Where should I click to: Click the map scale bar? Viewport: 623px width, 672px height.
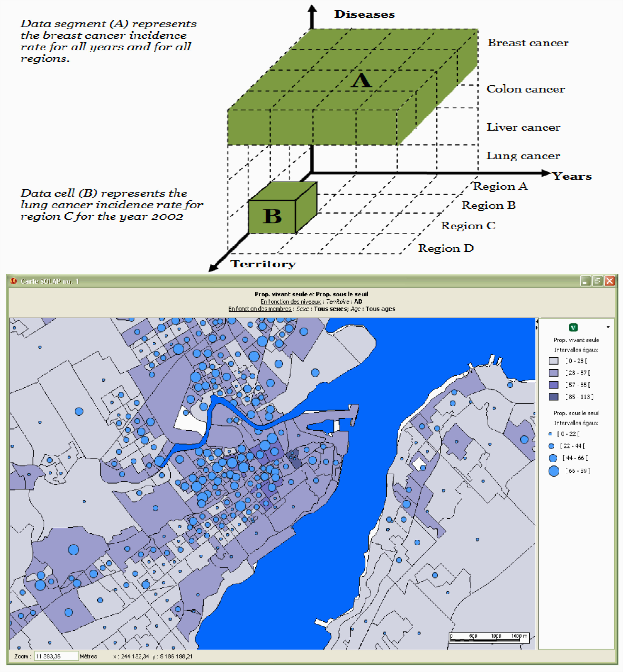click(x=489, y=638)
